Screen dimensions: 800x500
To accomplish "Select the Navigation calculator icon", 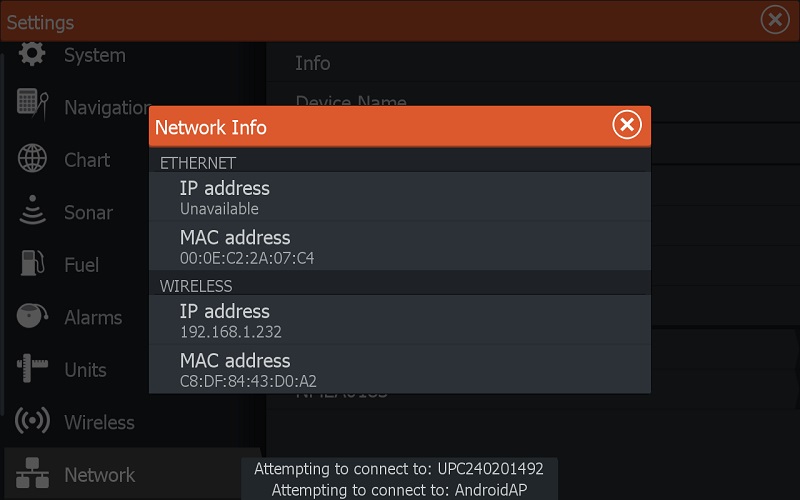I will (32, 107).
